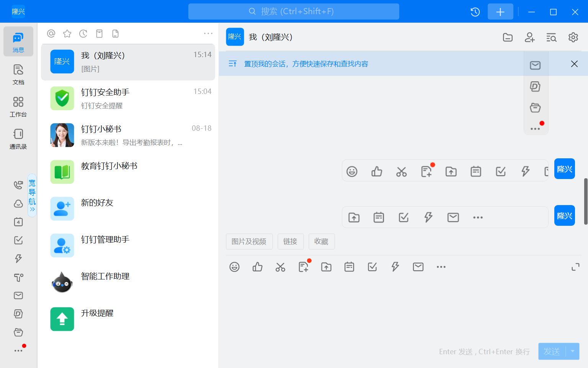Click the mail icon in lower message toolbar
Screen dimensions: 588x368
[x=453, y=217]
